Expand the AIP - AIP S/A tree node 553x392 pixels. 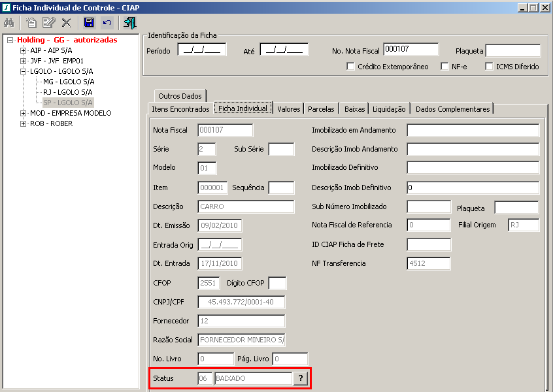[x=24, y=50]
